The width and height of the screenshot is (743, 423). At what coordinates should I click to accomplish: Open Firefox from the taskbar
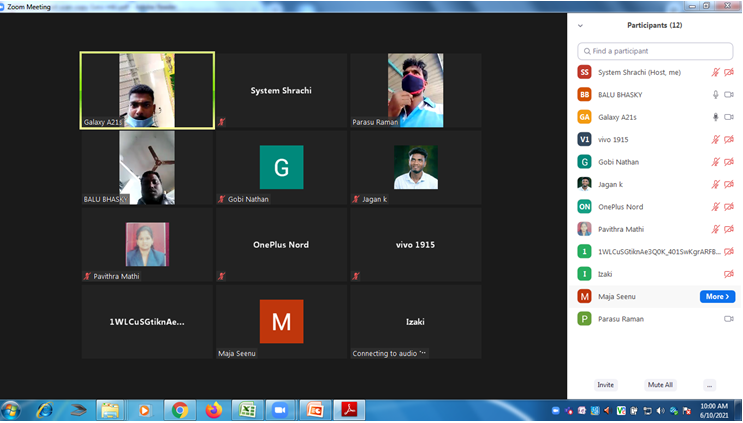coord(214,410)
